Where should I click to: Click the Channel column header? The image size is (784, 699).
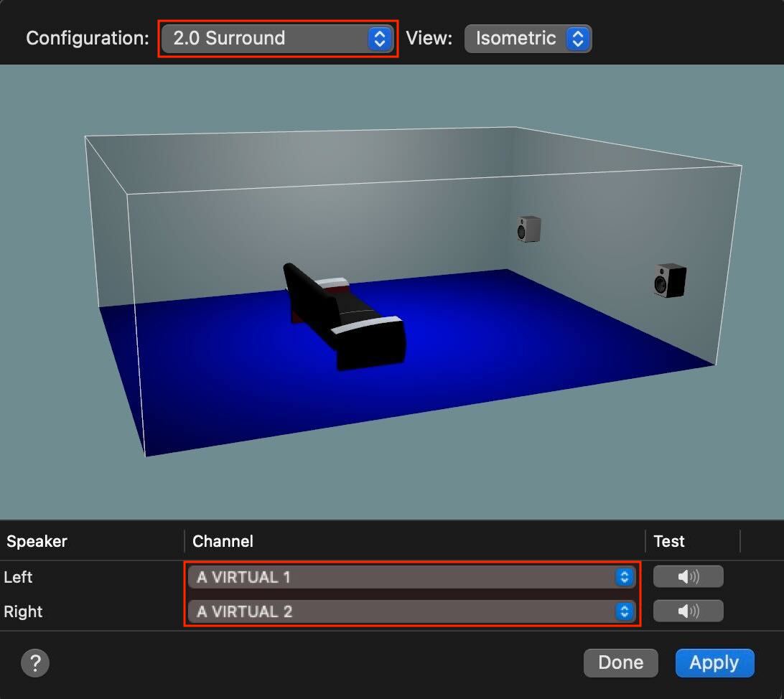point(223,541)
